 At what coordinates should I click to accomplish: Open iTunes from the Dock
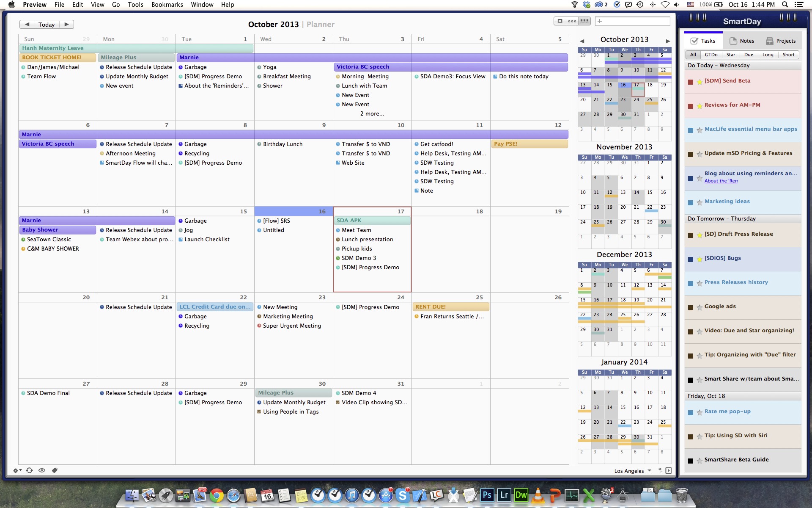[352, 495]
